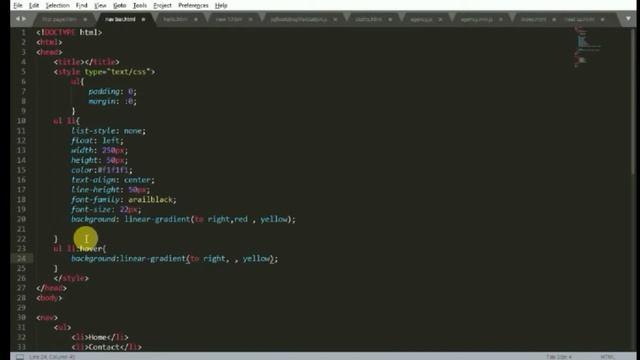Viewport: 640px width, 360px height.
Task: Click the opening <nav> tag
Action: click(47, 317)
